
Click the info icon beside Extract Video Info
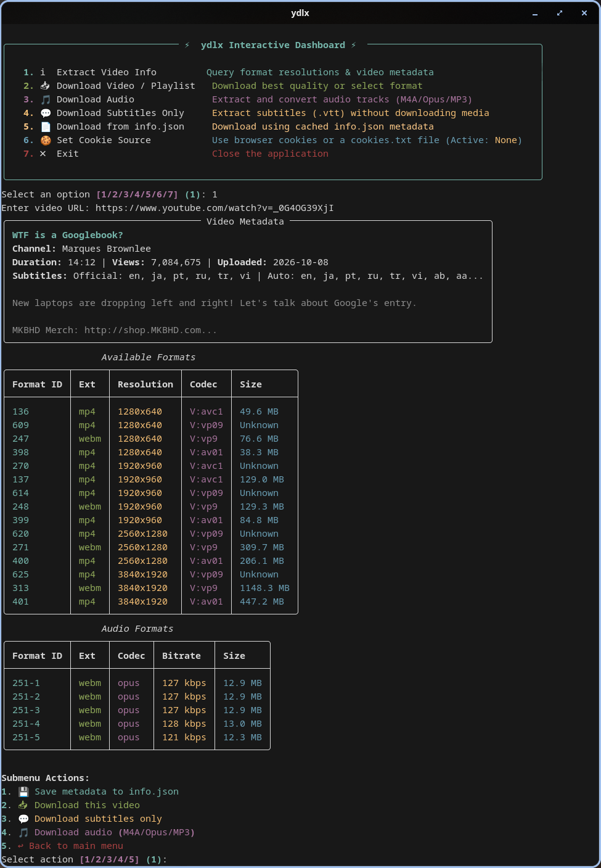point(43,72)
